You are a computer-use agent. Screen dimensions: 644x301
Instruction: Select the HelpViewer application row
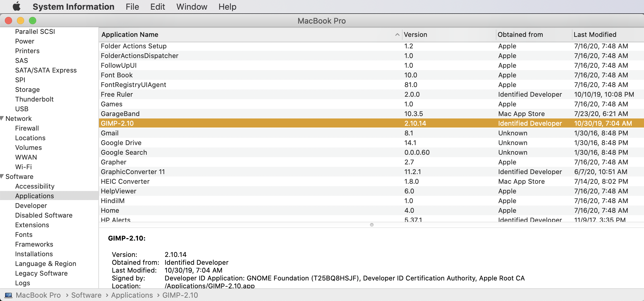pos(371,191)
